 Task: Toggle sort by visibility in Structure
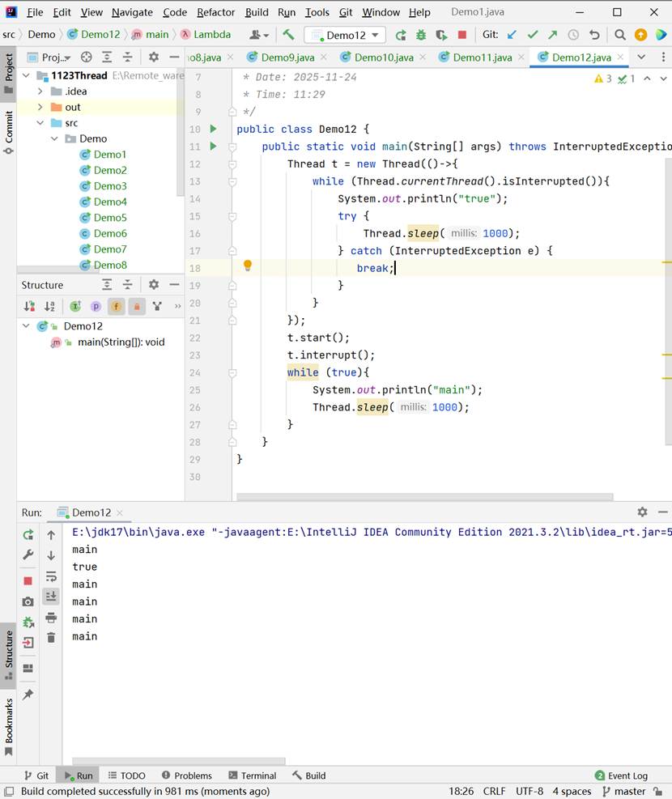point(29,306)
